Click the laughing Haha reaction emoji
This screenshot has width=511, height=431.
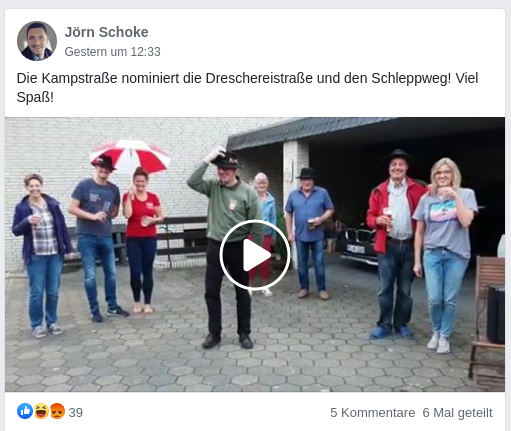click(41, 411)
